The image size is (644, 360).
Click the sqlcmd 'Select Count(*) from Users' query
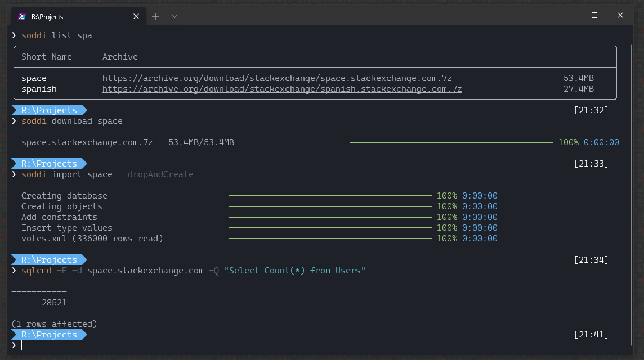tap(294, 271)
